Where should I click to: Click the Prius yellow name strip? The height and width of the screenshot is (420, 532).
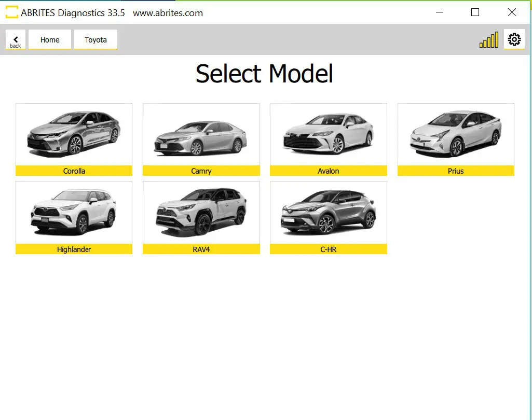point(455,171)
